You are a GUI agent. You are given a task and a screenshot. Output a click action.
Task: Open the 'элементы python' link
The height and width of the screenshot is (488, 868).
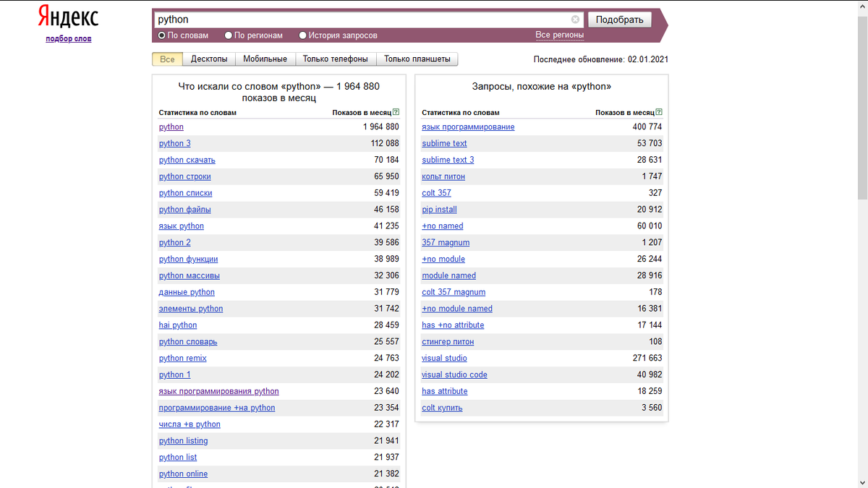pyautogui.click(x=191, y=309)
